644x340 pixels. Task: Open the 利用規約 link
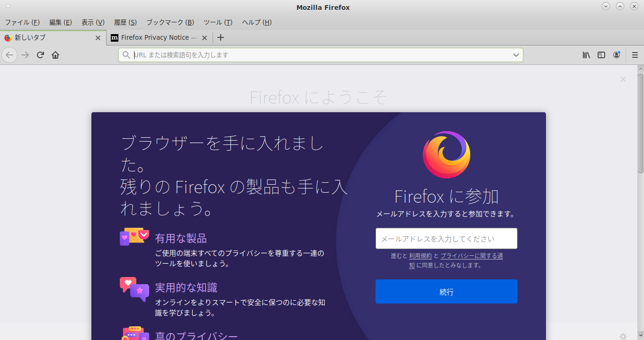pos(420,256)
